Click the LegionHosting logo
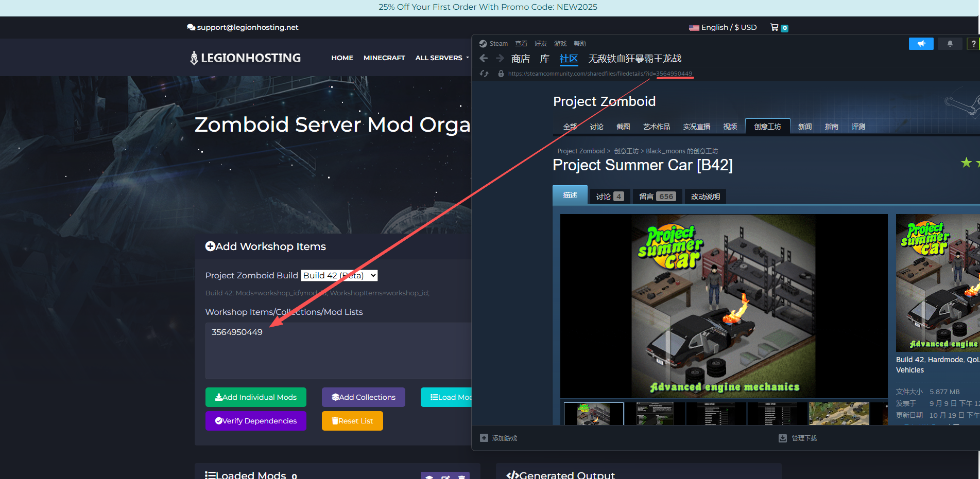 click(246, 58)
